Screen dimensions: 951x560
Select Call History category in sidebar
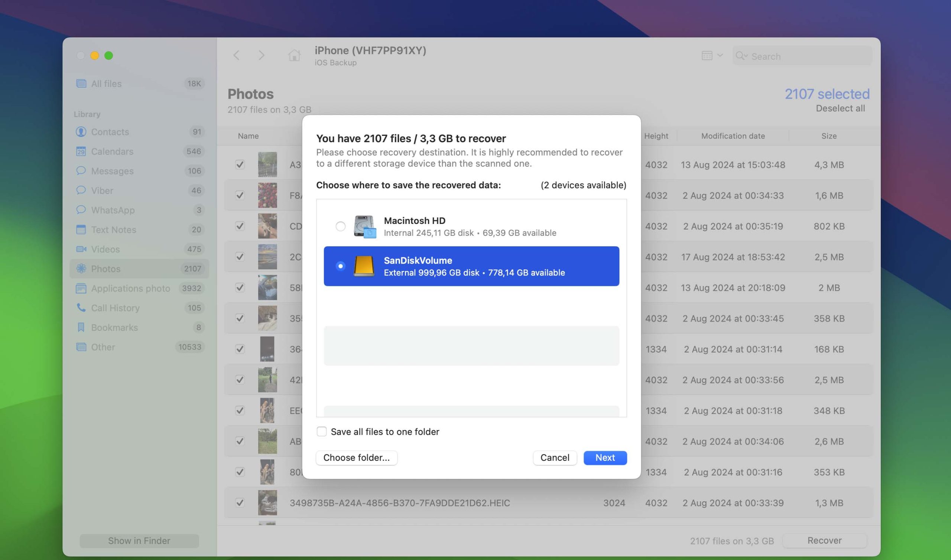(x=116, y=307)
